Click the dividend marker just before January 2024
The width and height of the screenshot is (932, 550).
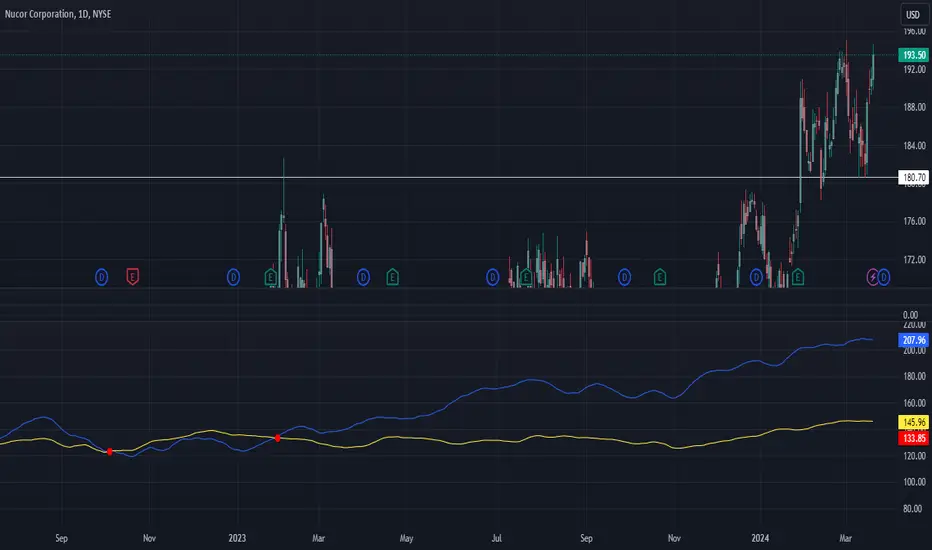point(756,277)
